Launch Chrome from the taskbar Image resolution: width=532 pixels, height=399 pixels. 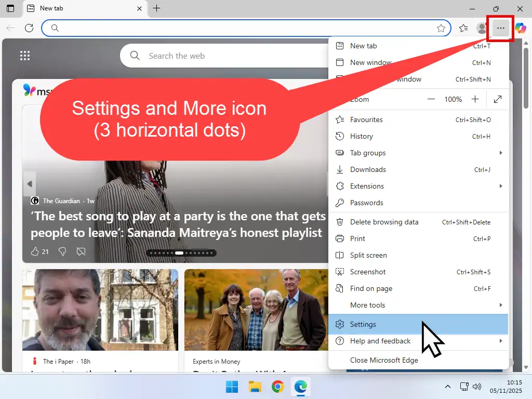click(277, 387)
